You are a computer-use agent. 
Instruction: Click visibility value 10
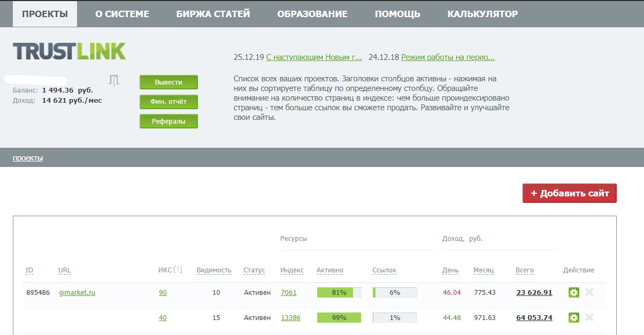click(x=216, y=292)
